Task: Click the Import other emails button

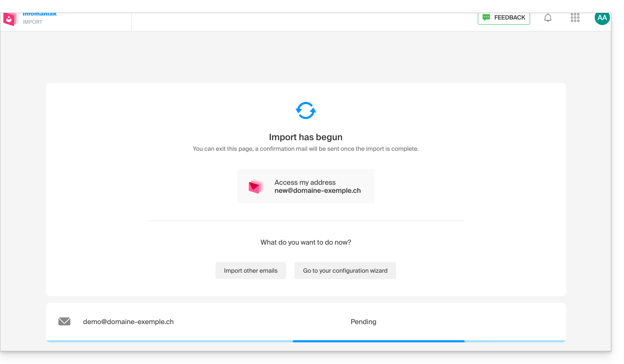Action: click(250, 271)
